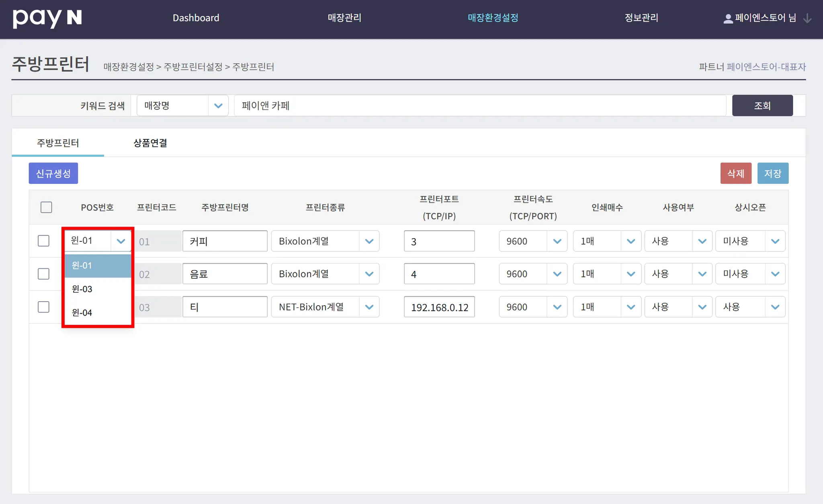This screenshot has height=504, width=823.
Task: Check the checkbox for the 티 printer row
Action: [x=43, y=307]
